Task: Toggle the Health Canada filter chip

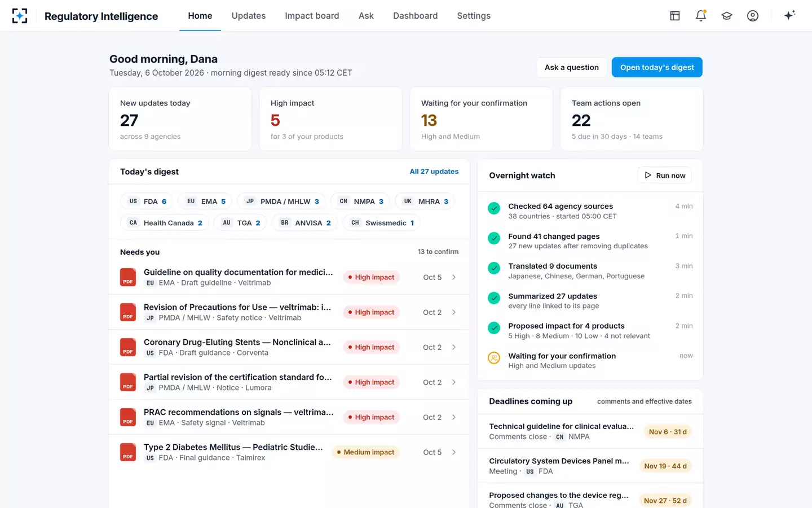Action: (x=165, y=223)
